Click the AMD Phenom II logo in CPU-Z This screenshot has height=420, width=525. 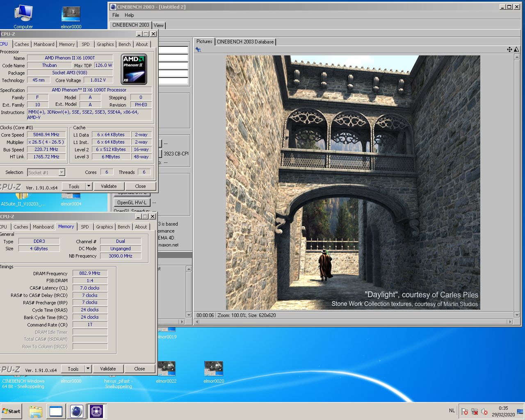pyautogui.click(x=135, y=69)
